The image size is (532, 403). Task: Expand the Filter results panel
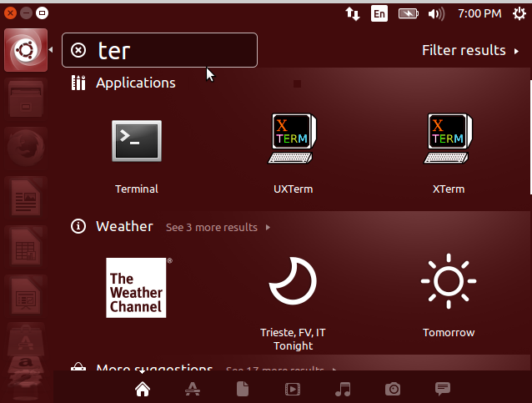point(470,51)
